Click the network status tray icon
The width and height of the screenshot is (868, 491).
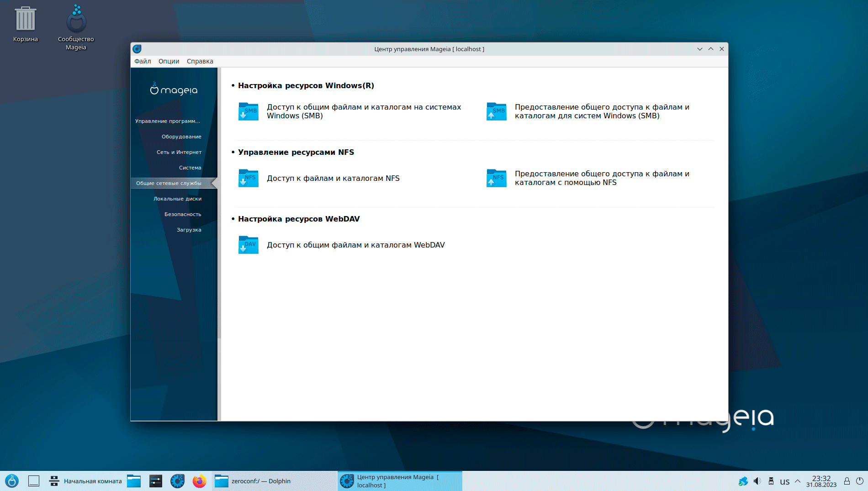[743, 481]
